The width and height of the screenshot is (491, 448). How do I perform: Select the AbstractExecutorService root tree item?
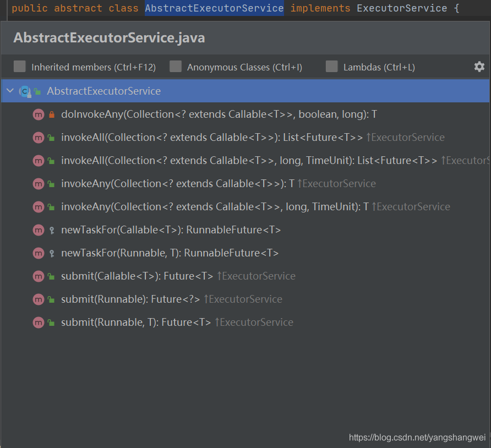[x=103, y=91]
